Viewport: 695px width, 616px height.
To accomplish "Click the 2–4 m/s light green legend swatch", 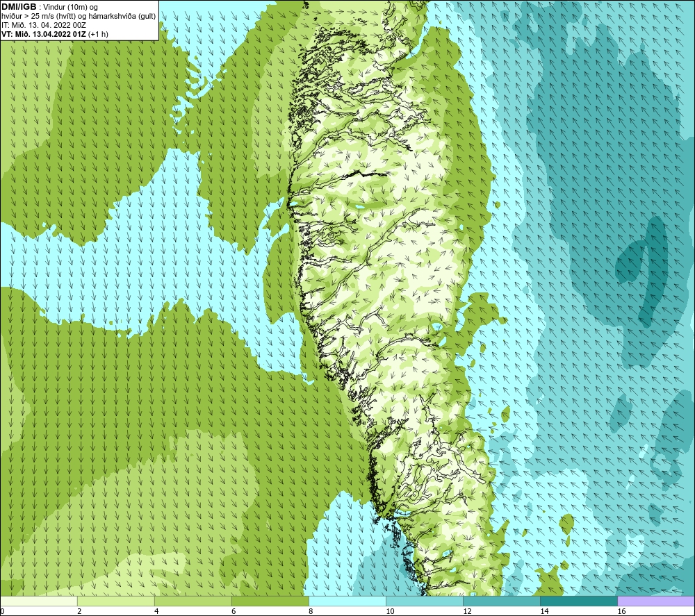I will 116,601.
